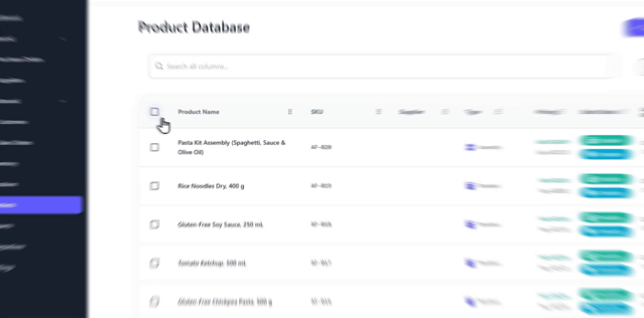Check the Pasta Kit Assembly row checkbox

coord(154,147)
